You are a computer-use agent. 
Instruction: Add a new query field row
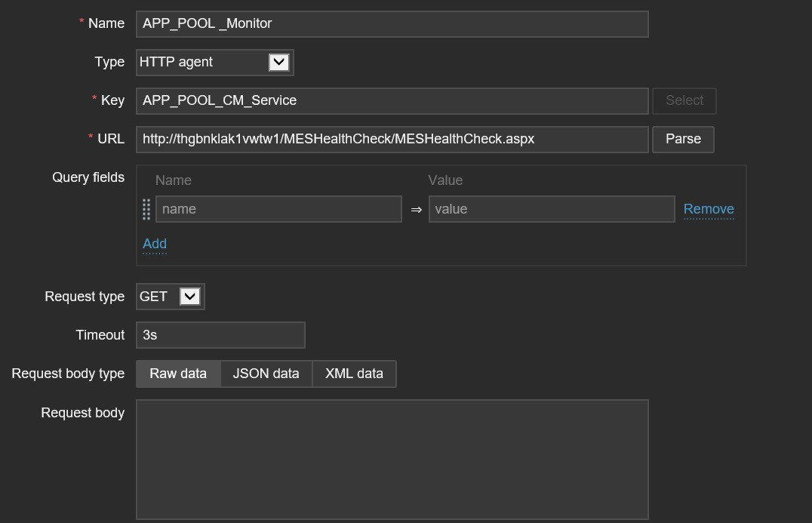(155, 243)
